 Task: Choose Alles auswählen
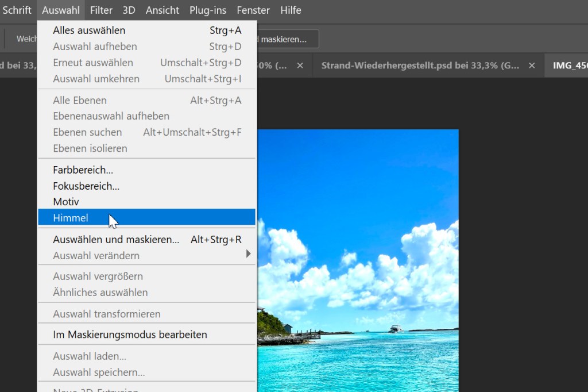(x=146, y=30)
